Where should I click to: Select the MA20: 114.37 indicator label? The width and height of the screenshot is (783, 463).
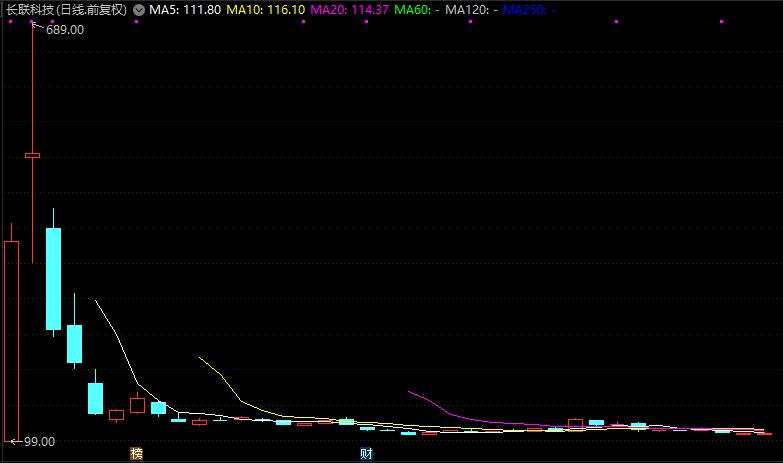coord(350,9)
